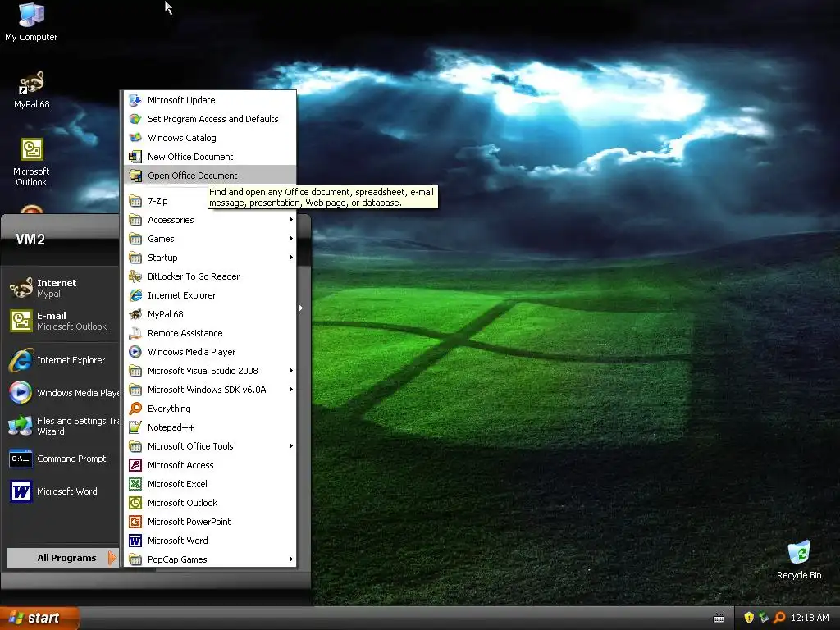Choose Open Office Document menu entry
840x630 pixels.
[210, 176]
